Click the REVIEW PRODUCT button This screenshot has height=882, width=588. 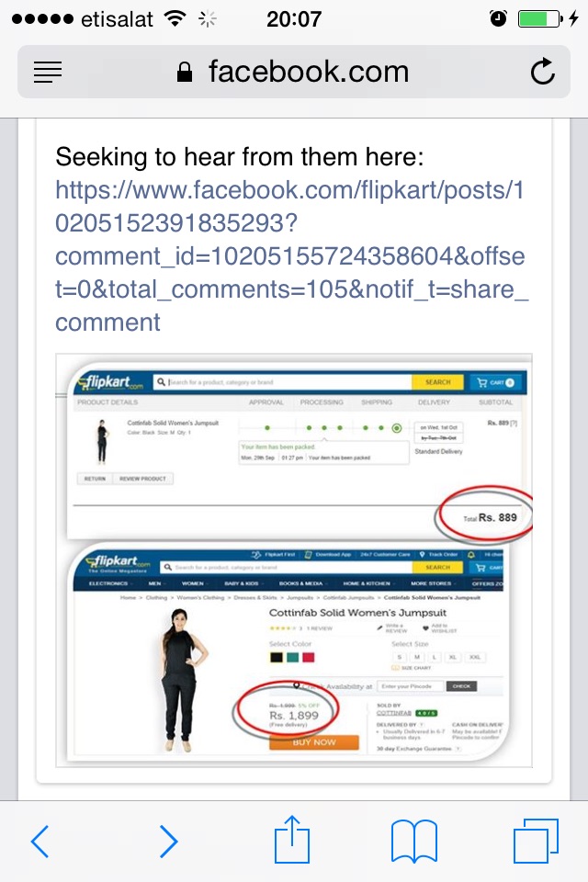tap(143, 479)
